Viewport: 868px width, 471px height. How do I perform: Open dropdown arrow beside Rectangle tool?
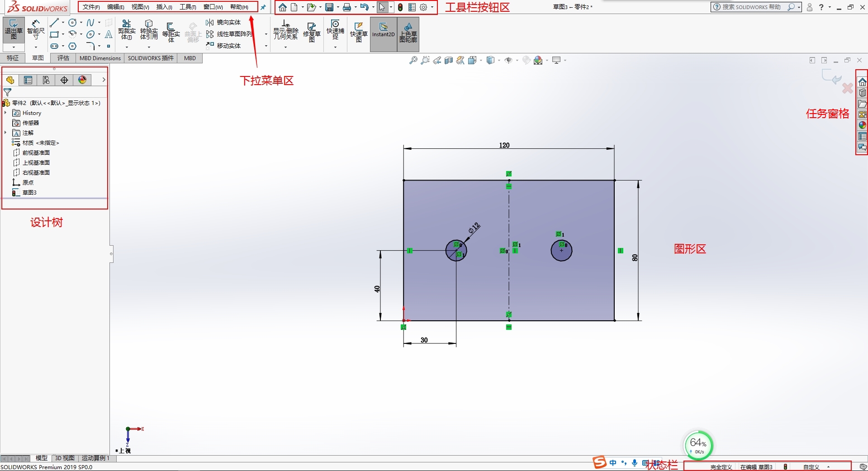pyautogui.click(x=63, y=34)
